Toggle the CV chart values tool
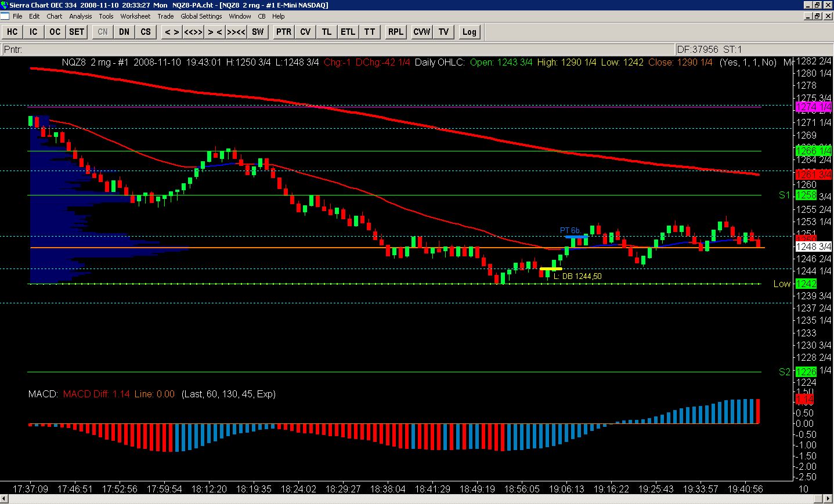834x504 pixels. (305, 32)
